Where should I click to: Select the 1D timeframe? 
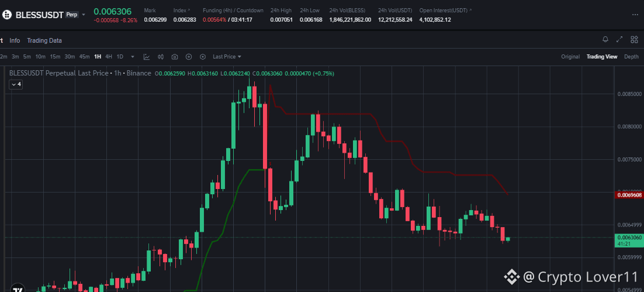(120, 57)
